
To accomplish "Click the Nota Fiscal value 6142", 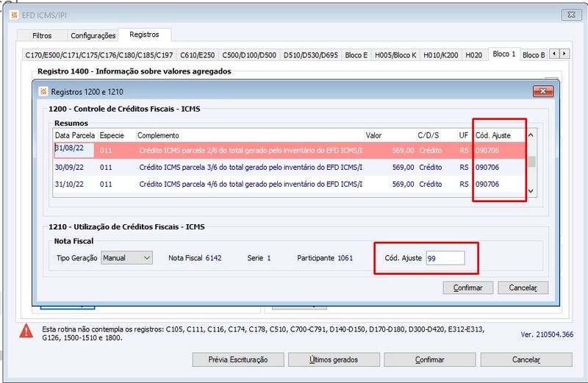I will pyautogui.click(x=213, y=258).
